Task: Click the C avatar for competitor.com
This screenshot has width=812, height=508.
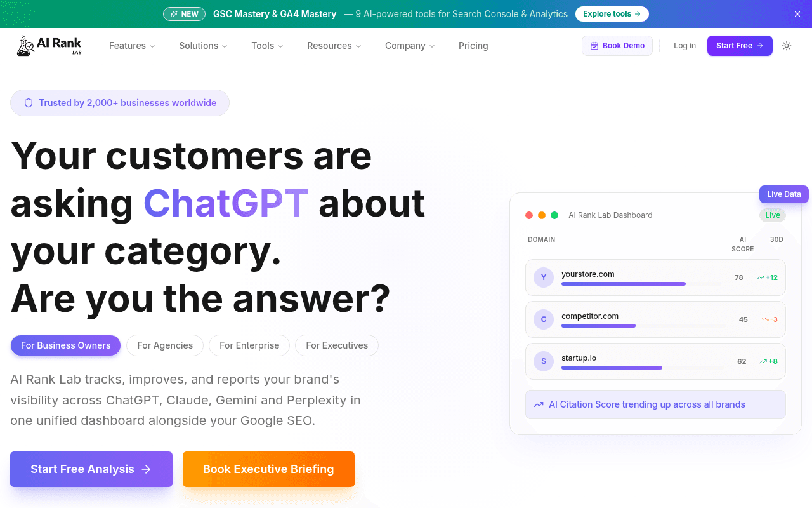Action: [544, 319]
